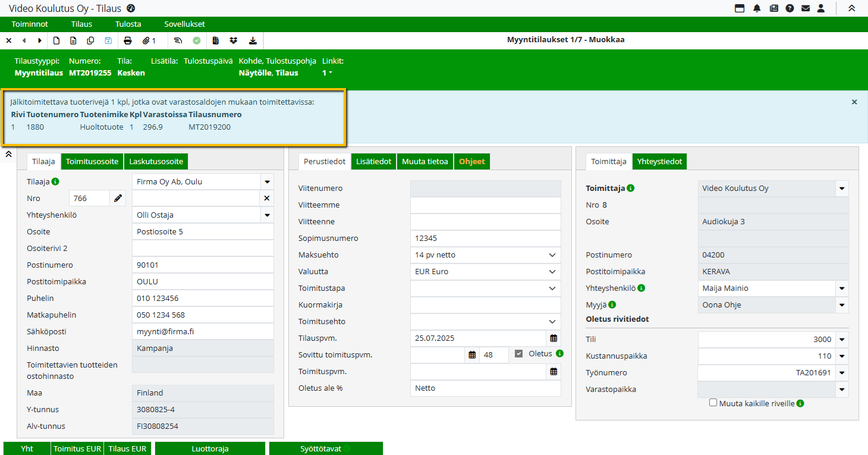
Task: Toggle the Oletus checkbox
Action: [x=518, y=354]
